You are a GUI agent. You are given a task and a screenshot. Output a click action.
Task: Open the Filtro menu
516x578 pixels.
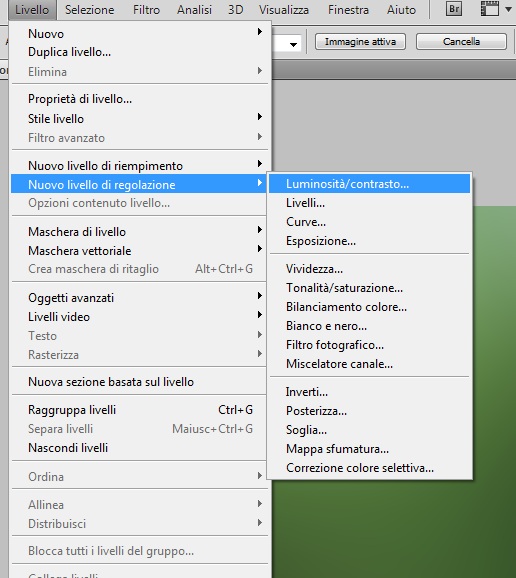(x=146, y=10)
